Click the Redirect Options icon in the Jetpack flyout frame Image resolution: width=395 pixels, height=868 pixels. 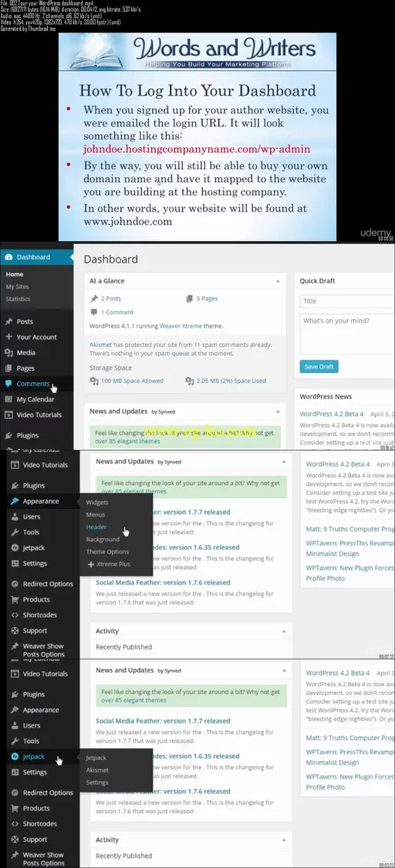point(15,793)
